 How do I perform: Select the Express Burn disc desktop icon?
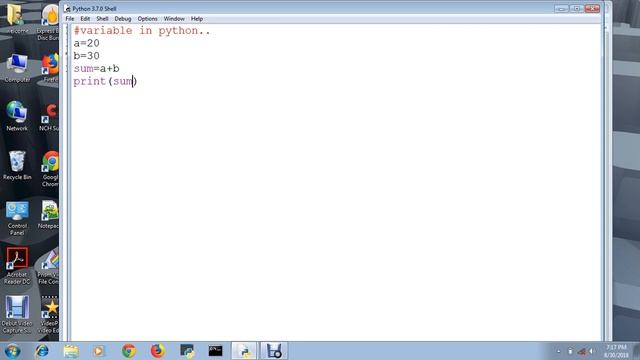click(50, 23)
